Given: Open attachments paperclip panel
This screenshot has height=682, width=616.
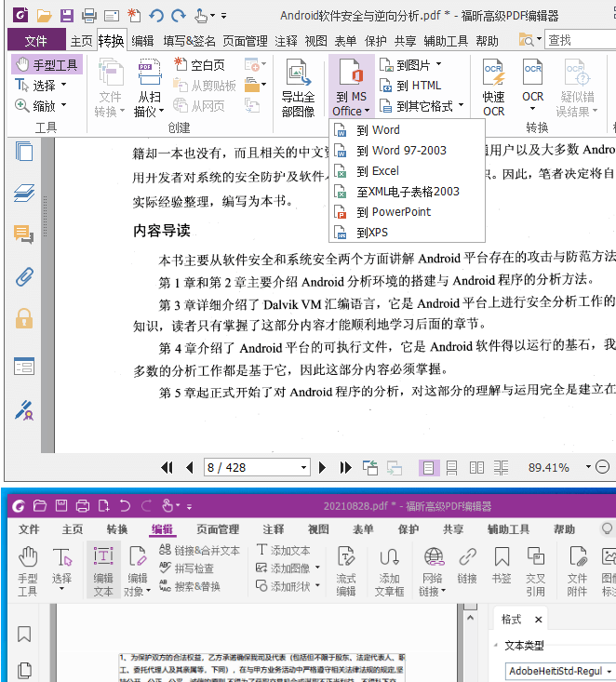Looking at the screenshot, I should pos(24,277).
